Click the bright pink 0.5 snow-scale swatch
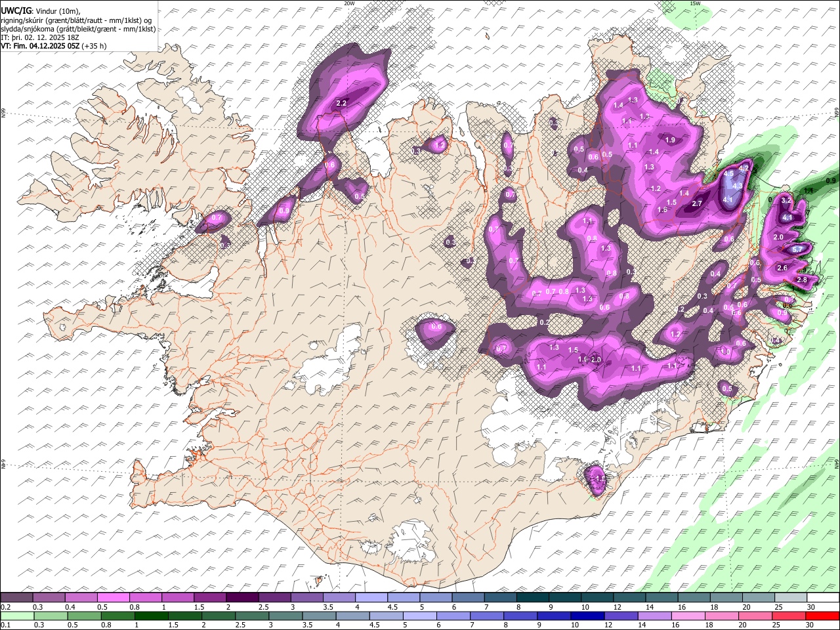Image resolution: width=840 pixels, height=630 pixels. (113, 598)
